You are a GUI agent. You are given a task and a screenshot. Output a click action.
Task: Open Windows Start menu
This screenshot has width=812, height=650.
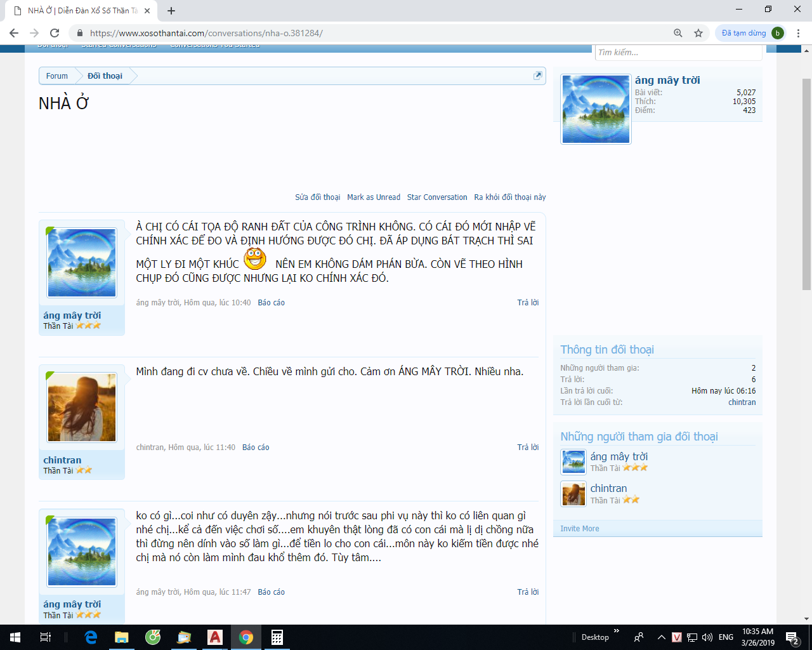[x=15, y=637]
